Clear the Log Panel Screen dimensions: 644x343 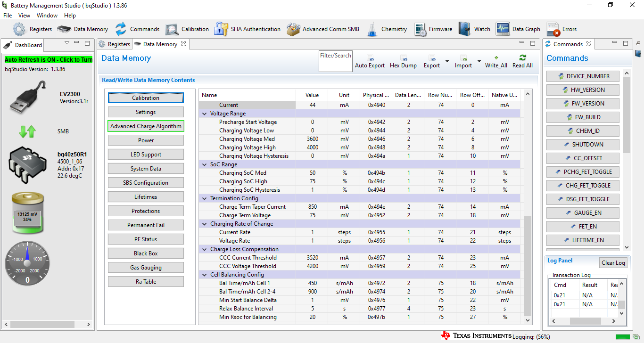pyautogui.click(x=613, y=263)
